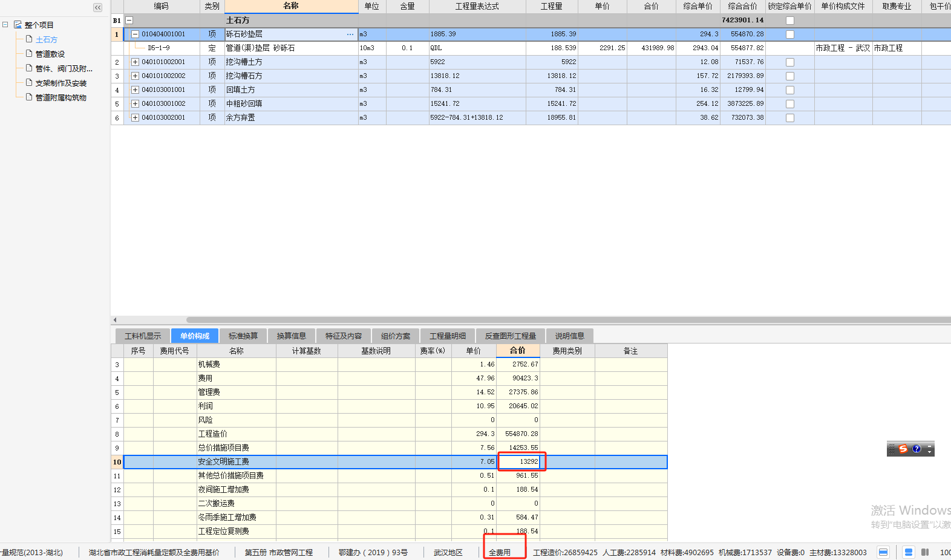Select 管道敷设 in project tree
This screenshot has width=951, height=560.
pos(50,54)
